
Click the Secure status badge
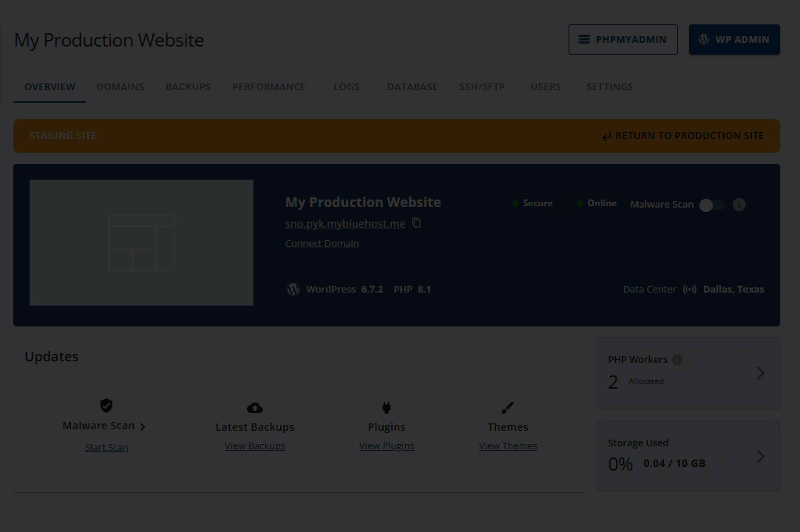click(x=532, y=203)
